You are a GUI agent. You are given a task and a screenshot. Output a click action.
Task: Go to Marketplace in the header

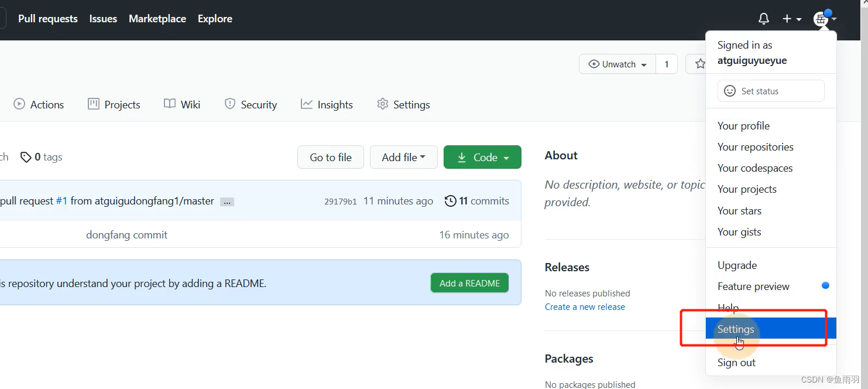tap(157, 19)
